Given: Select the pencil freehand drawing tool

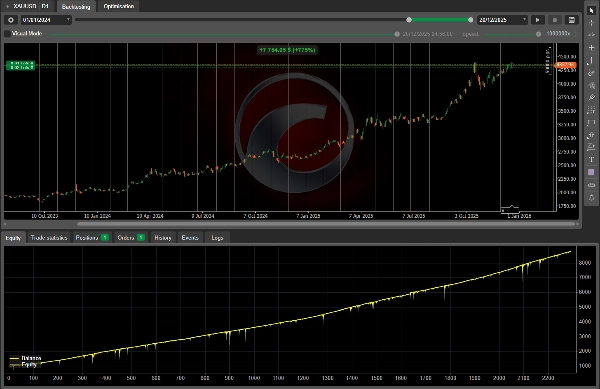Looking at the screenshot, I should [x=591, y=73].
